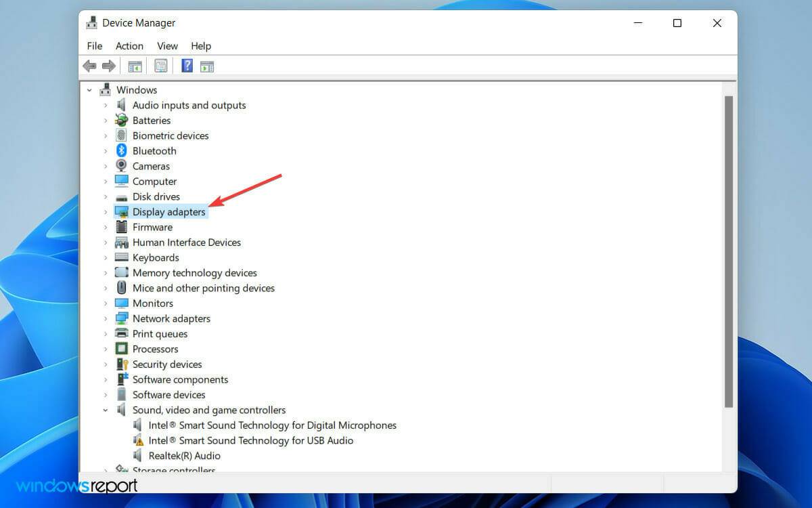Click the blue Help toolbar icon
812x508 pixels.
tap(187, 66)
